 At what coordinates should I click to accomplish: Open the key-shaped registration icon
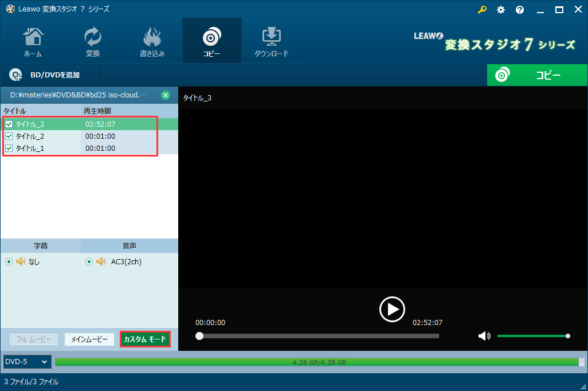click(482, 10)
